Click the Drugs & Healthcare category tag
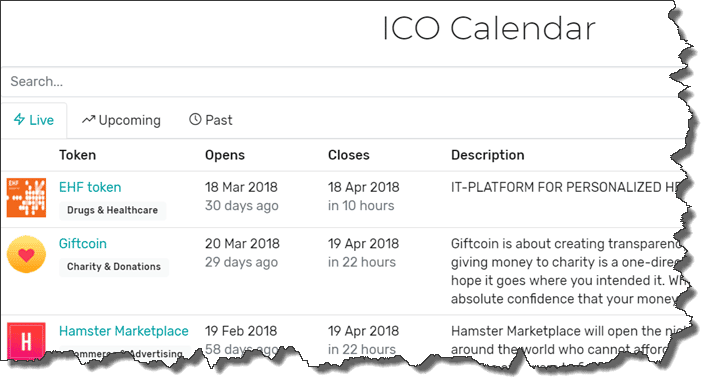This screenshot has height=392, width=715. tap(113, 211)
